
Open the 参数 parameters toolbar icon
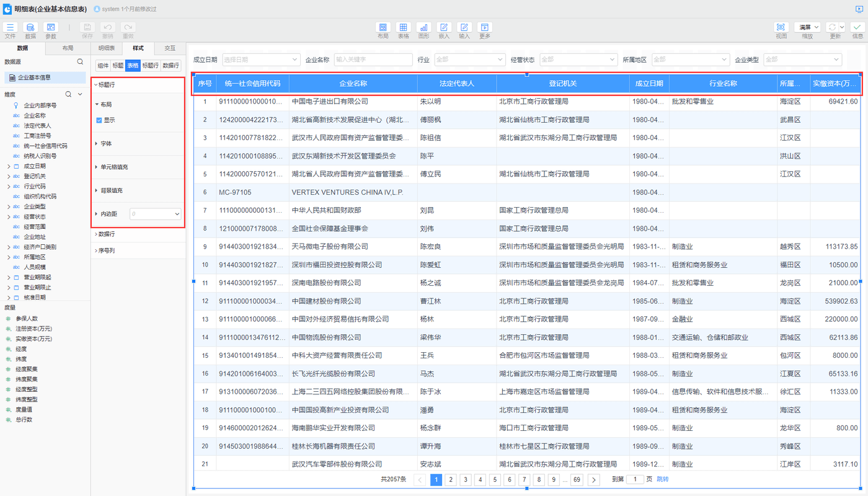pyautogui.click(x=51, y=28)
